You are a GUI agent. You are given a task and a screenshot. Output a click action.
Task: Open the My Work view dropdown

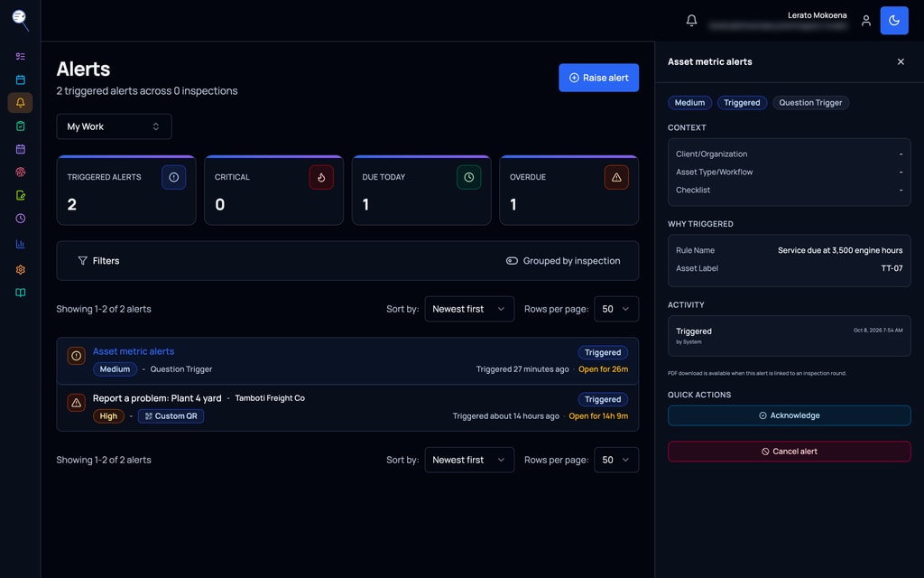coord(114,126)
